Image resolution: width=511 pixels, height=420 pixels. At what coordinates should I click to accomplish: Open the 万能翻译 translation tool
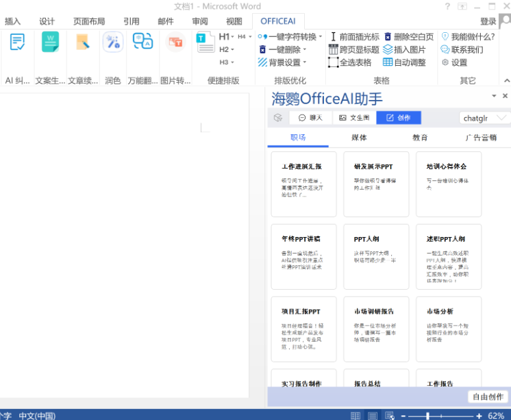click(142, 41)
